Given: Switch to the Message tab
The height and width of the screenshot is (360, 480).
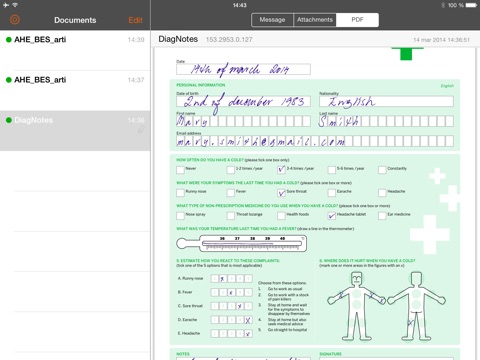Looking at the screenshot, I should click(x=272, y=20).
